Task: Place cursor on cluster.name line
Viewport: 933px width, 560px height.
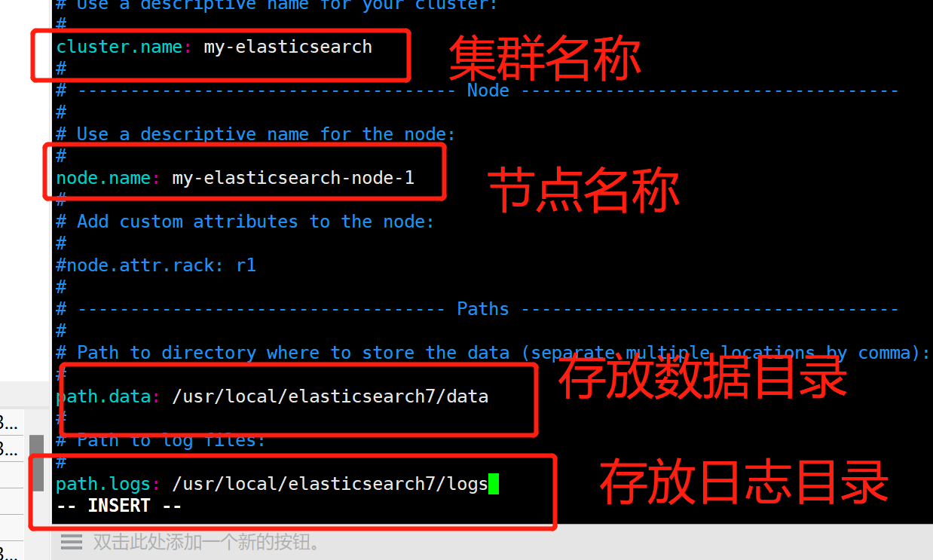Action: tap(214, 47)
